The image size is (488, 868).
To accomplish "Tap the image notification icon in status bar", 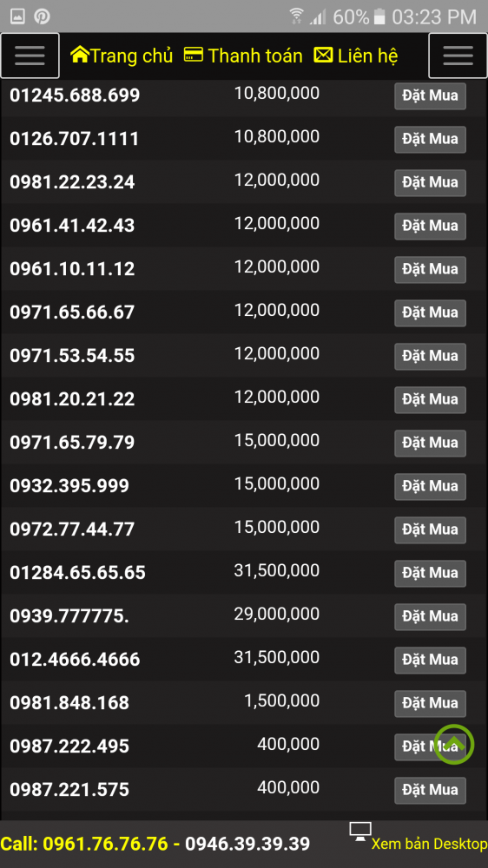I will 17,16.
